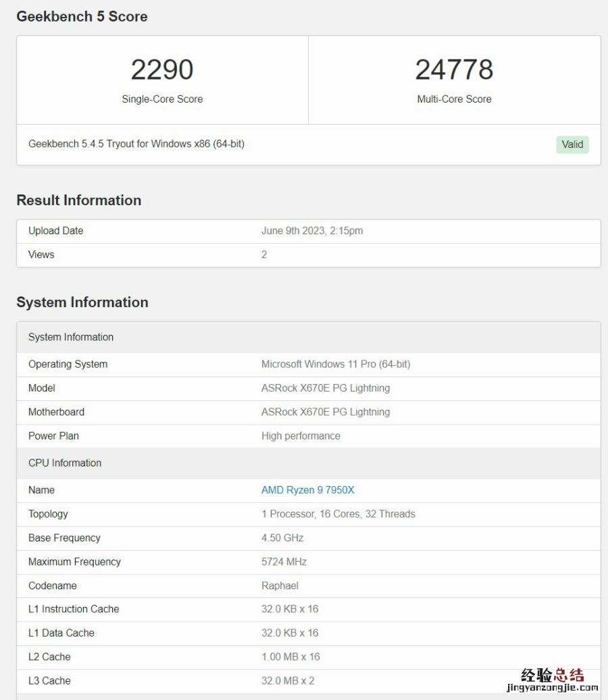The image size is (608, 700).
Task: Select the Views count value 2
Action: [x=264, y=255]
